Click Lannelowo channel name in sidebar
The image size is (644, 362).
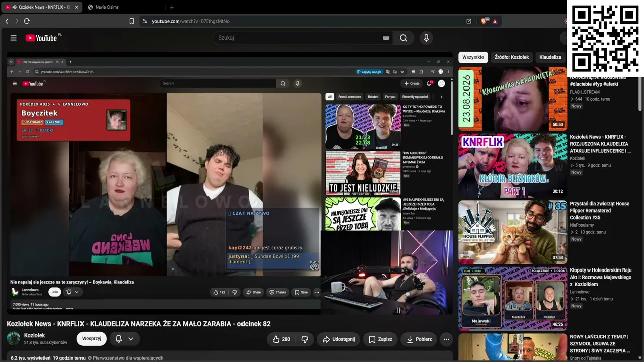point(580,292)
